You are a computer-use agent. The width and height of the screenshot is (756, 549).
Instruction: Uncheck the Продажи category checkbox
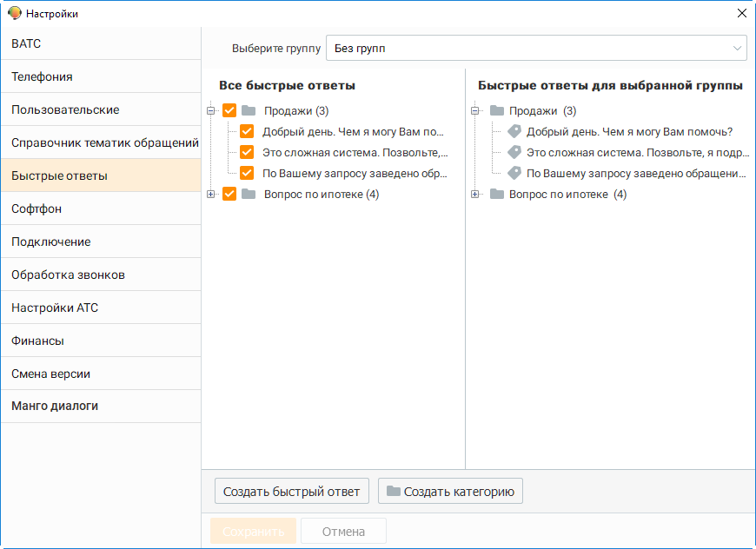(x=229, y=111)
